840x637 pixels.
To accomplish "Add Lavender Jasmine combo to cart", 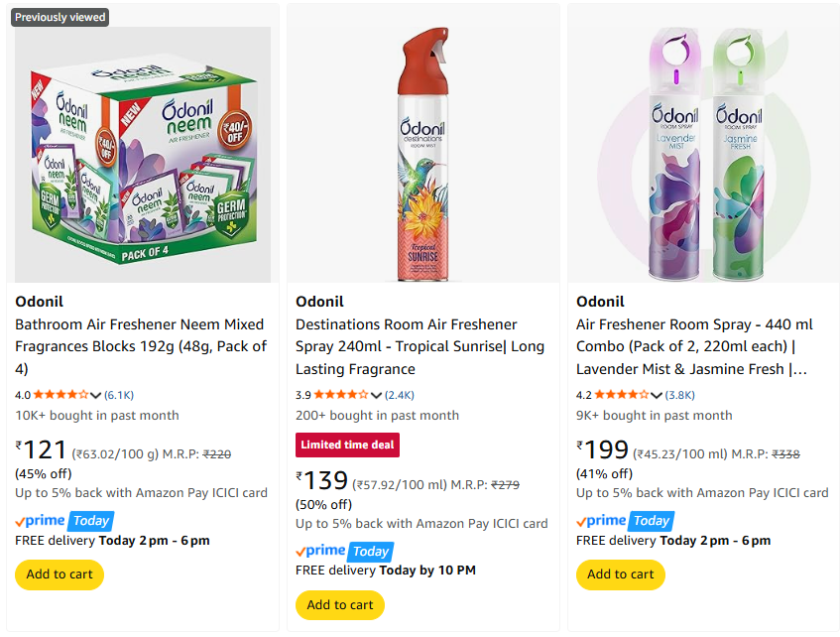I will [621, 574].
